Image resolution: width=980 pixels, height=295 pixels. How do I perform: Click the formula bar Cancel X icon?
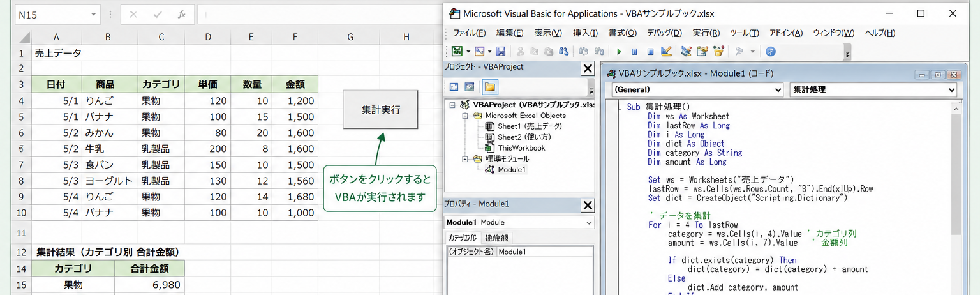[x=133, y=15]
